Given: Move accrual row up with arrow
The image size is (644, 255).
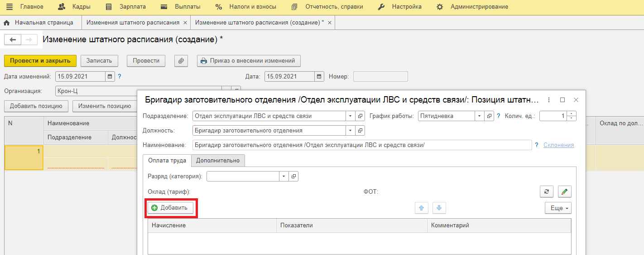Looking at the screenshot, I should click(421, 208).
